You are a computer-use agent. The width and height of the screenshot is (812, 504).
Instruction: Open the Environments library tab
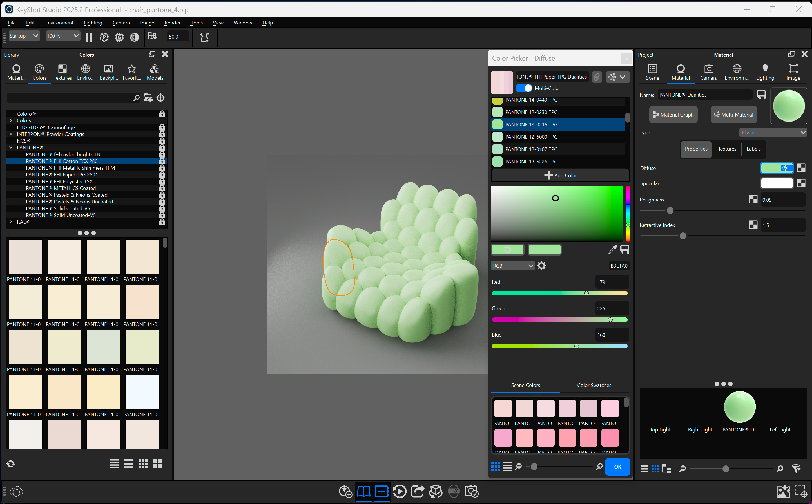[86, 72]
